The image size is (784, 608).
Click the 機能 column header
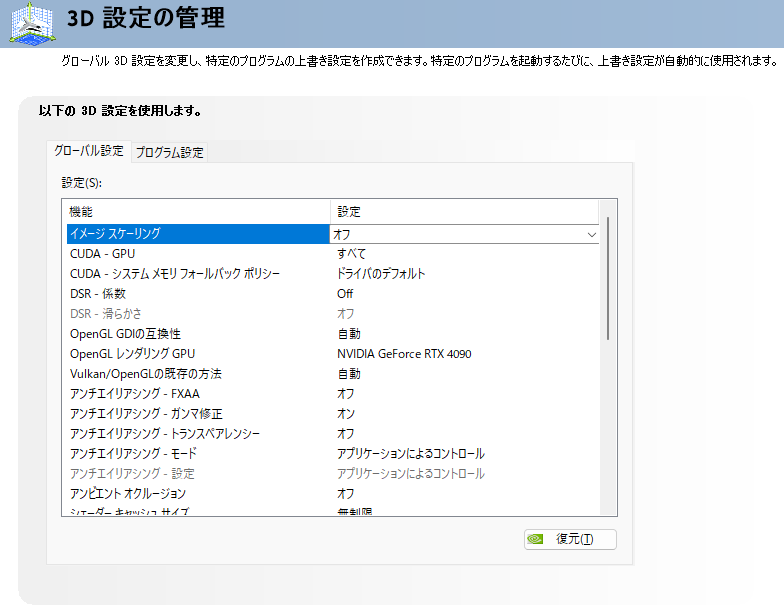tap(196, 212)
